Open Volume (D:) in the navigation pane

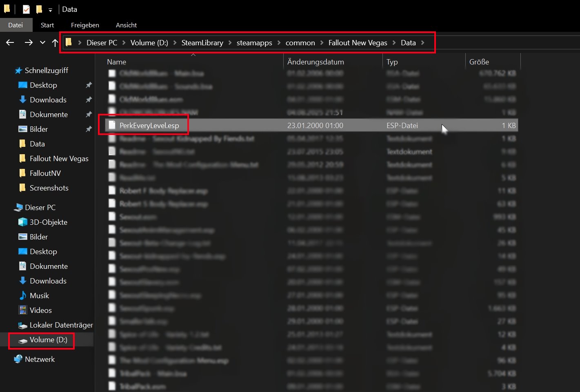point(49,340)
